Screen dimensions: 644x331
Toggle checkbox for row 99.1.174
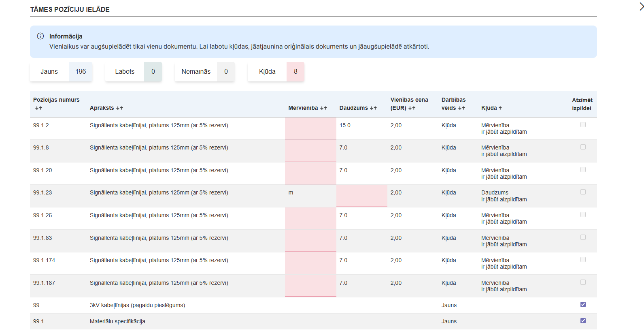pos(583,260)
